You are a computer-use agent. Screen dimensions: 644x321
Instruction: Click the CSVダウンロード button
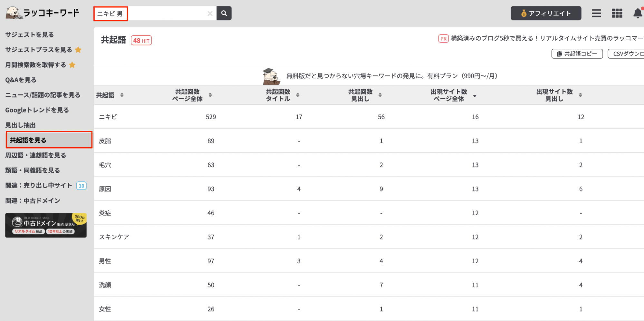tap(626, 54)
